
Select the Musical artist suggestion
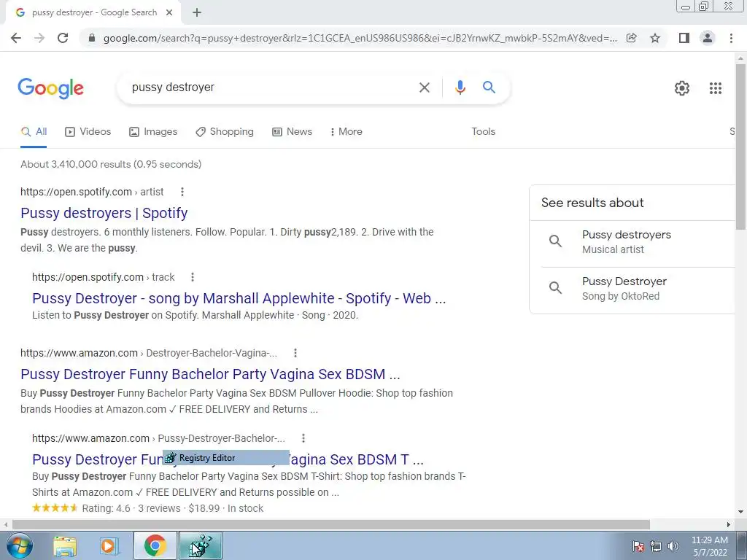(632, 242)
